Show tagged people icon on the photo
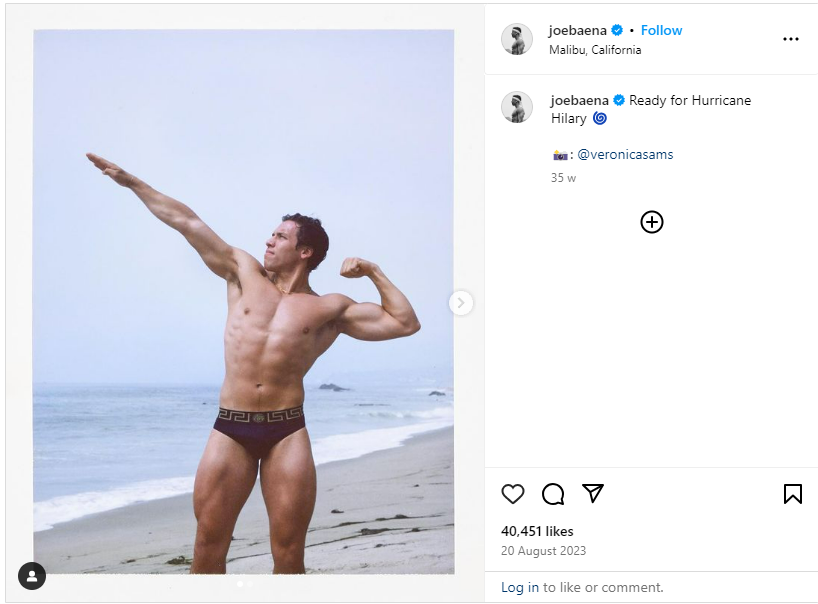 [x=32, y=576]
